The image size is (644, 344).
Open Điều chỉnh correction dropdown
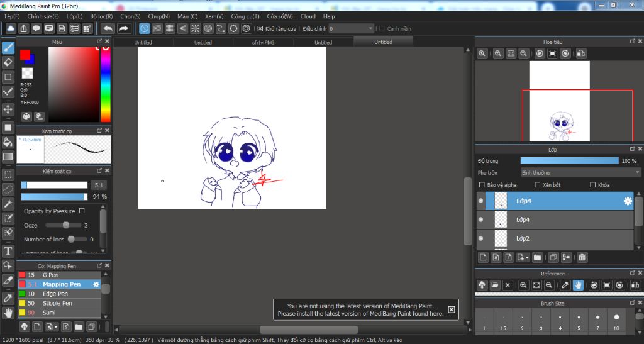[351, 29]
